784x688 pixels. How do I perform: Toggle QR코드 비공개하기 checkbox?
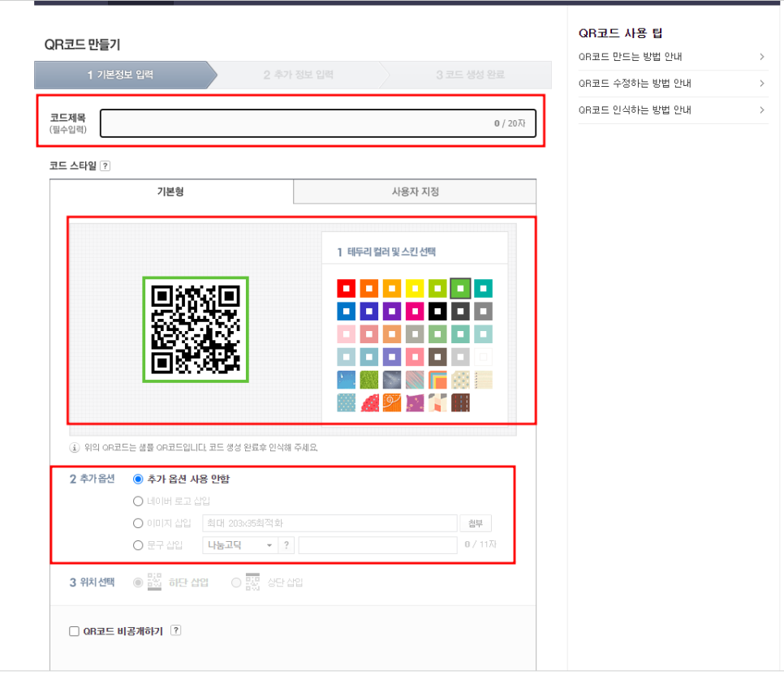point(74,631)
